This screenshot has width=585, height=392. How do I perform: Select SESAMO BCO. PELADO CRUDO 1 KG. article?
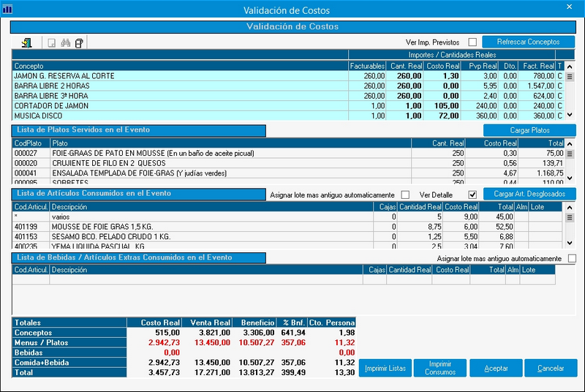[x=287, y=236]
